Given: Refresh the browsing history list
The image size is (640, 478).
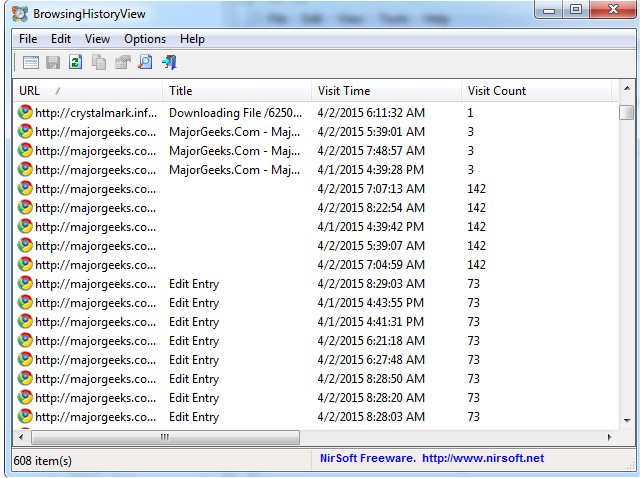Looking at the screenshot, I should [x=75, y=63].
